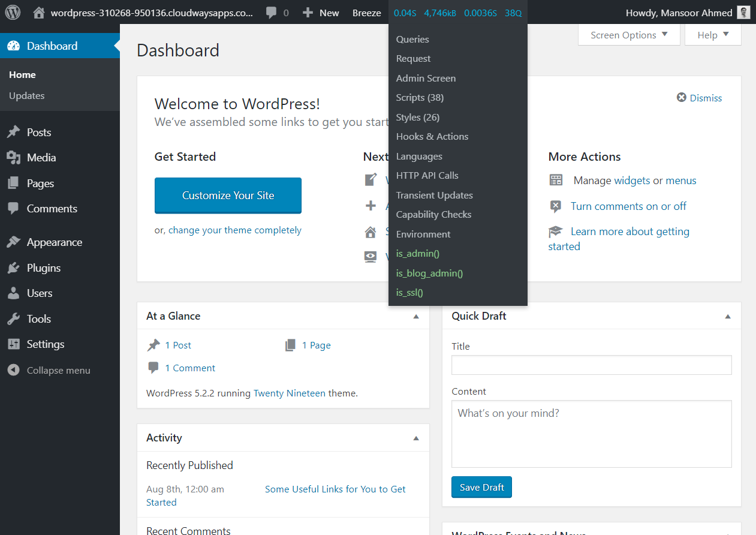
Task: Click the Media library icon
Action: [13, 158]
